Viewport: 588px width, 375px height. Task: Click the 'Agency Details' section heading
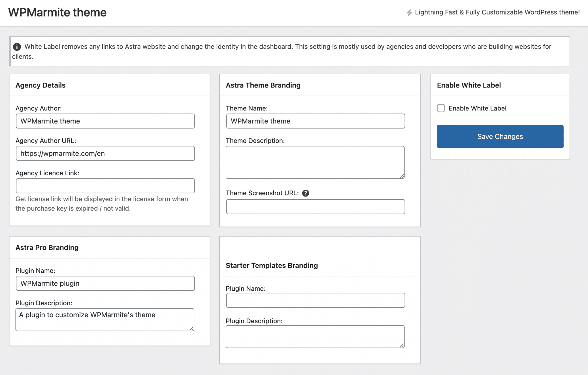coord(40,85)
